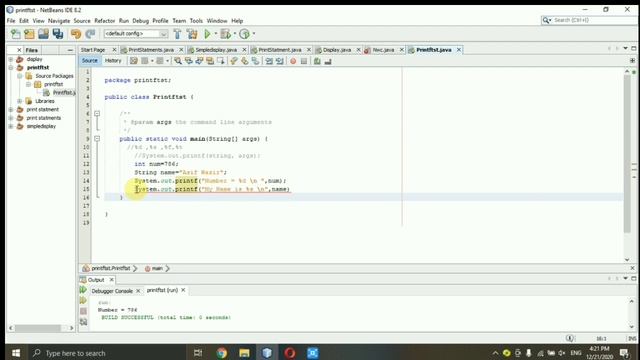
Task: Click the Undo toolbar icon
Action: click(x=76, y=34)
